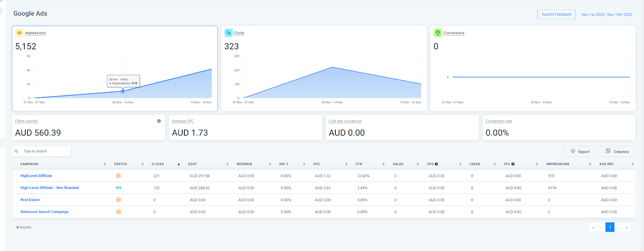Open Client spends gear settings
Image resolution: width=644 pixels, height=251 pixels.
159,121
